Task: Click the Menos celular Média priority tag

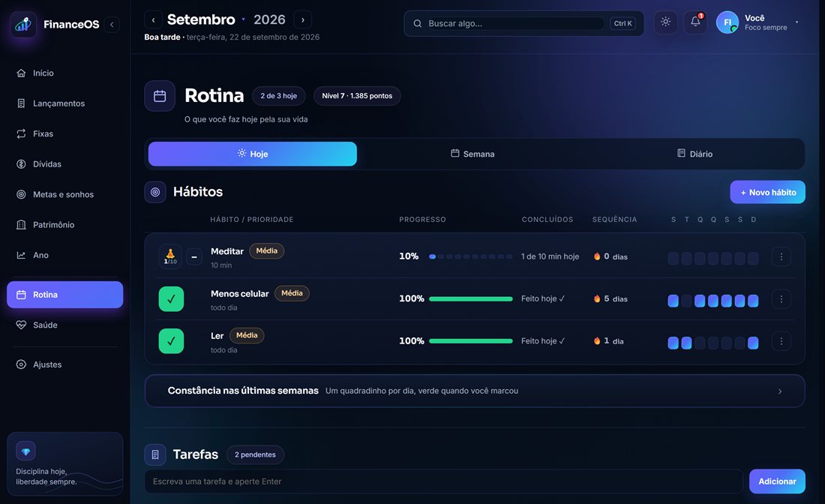Action: coord(292,293)
